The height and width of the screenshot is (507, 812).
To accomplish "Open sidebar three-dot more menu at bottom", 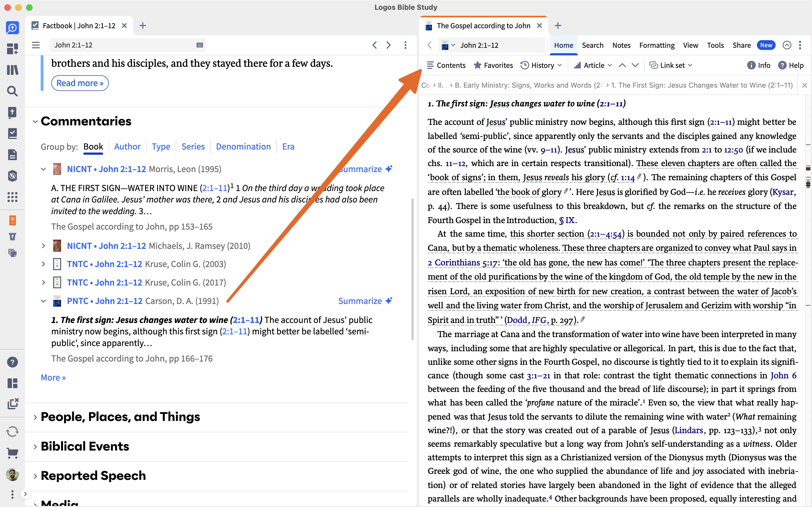I will [x=12, y=494].
